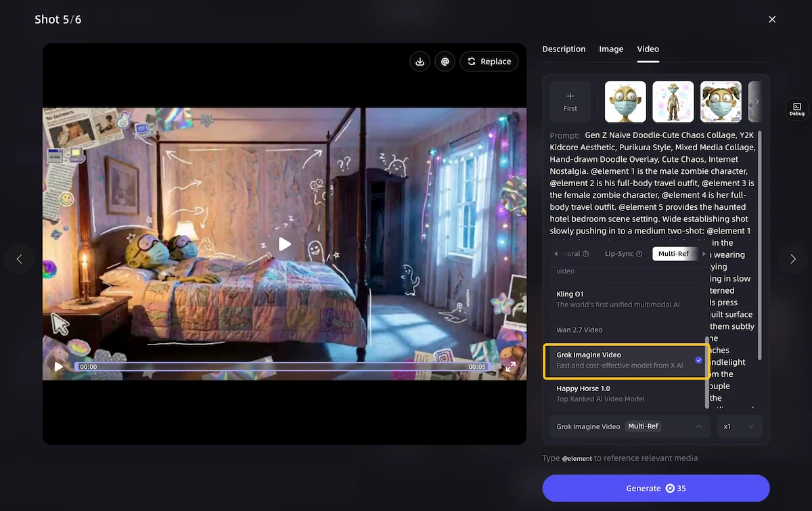Viewport: 812px width, 511px height.
Task: Seek on the video progress bar
Action: coord(283,366)
